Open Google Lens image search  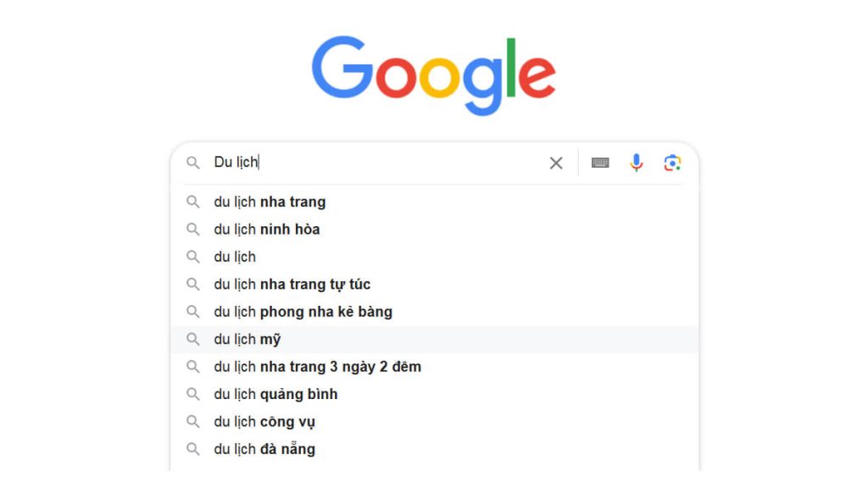(672, 163)
